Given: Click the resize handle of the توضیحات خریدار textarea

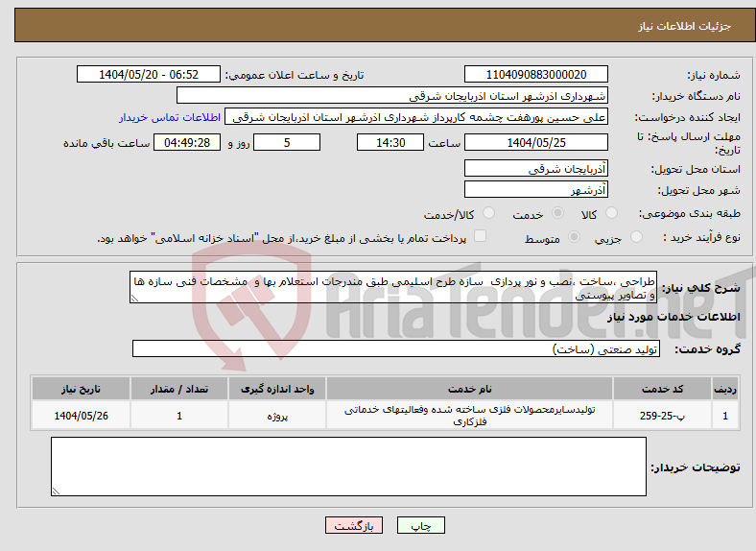Looking at the screenshot, I should tap(56, 491).
